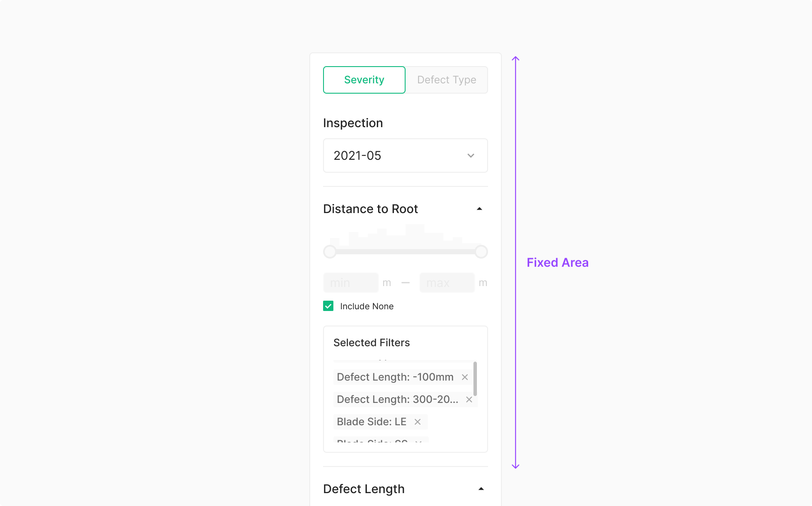Click the Distance to Root heading
Screen dimensions: 812x506
pyautogui.click(x=370, y=209)
